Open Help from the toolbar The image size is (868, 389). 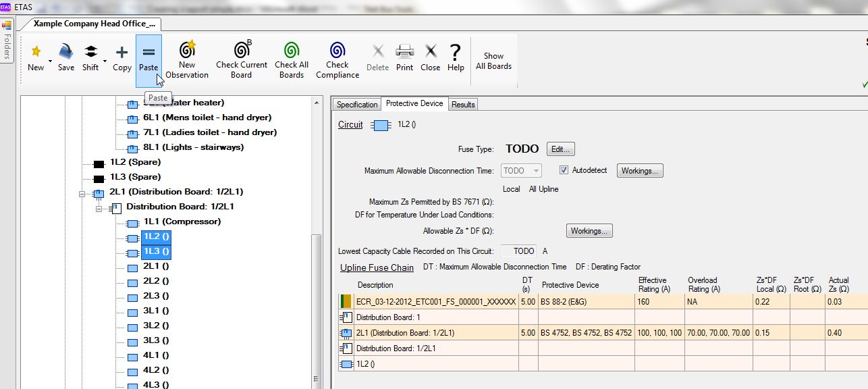coord(456,57)
